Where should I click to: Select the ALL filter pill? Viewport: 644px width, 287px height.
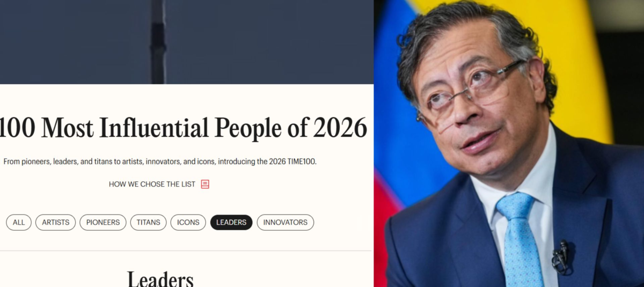click(19, 222)
